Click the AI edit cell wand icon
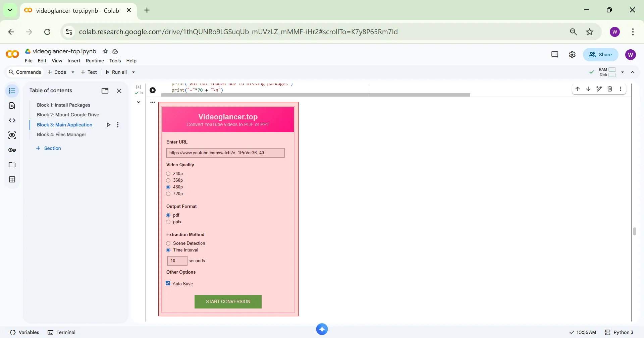This screenshot has width=644, height=338. (599, 89)
